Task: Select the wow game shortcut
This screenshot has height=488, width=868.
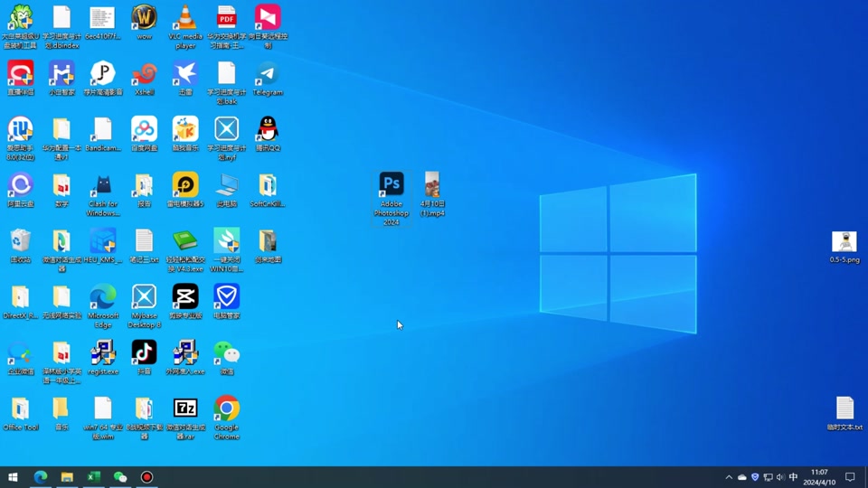Action: [144, 22]
